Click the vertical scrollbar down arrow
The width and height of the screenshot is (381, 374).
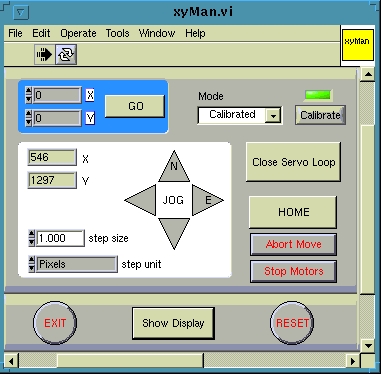click(x=368, y=346)
